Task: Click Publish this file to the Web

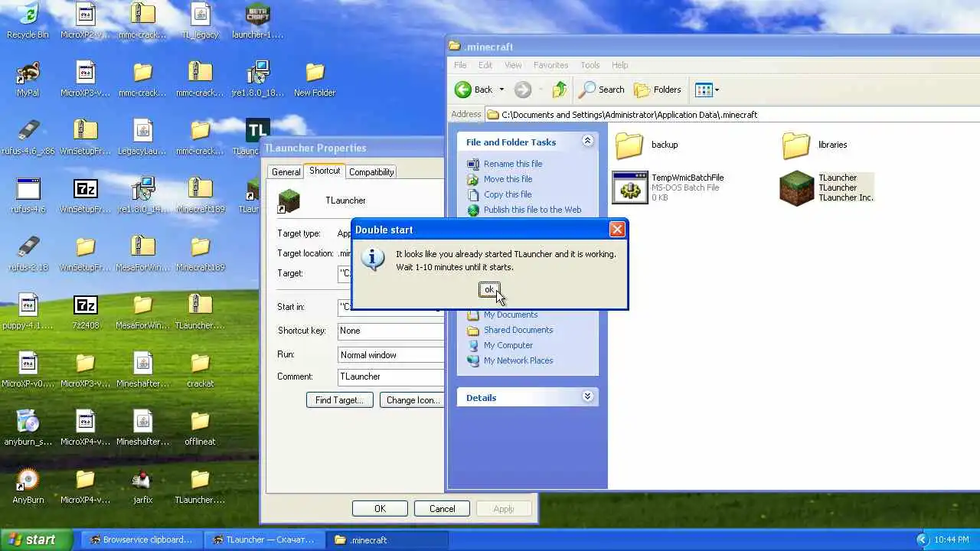Action: coord(532,210)
